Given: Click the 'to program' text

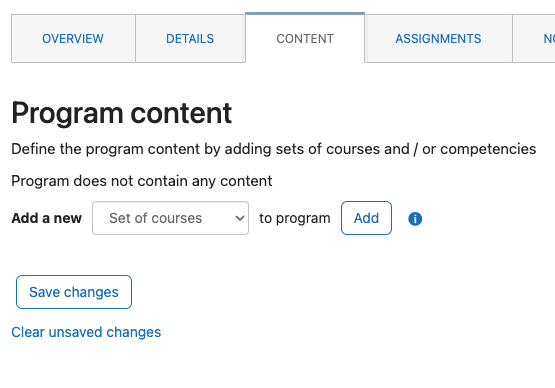Looking at the screenshot, I should pos(294,218).
